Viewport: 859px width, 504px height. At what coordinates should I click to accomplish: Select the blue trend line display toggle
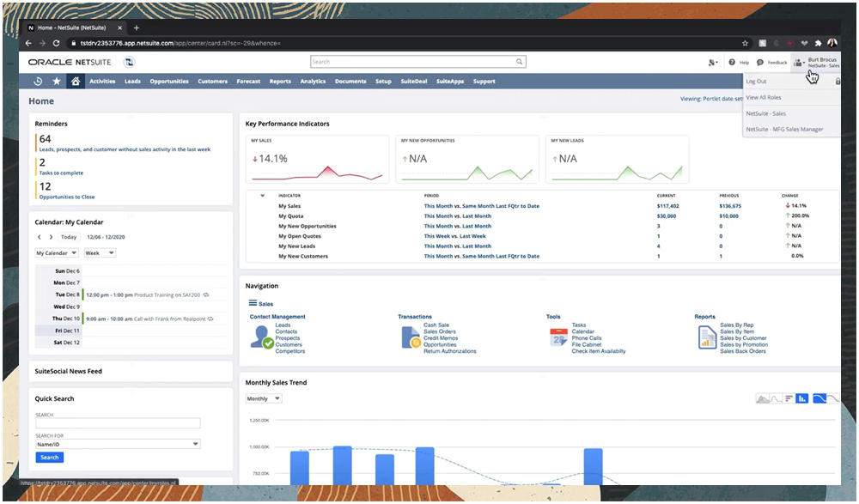819,398
